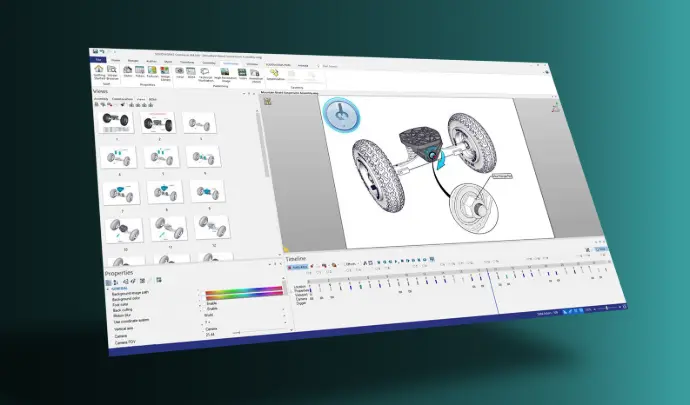Open the Image Library workshop
This screenshot has width=690, height=405.
(x=165, y=74)
